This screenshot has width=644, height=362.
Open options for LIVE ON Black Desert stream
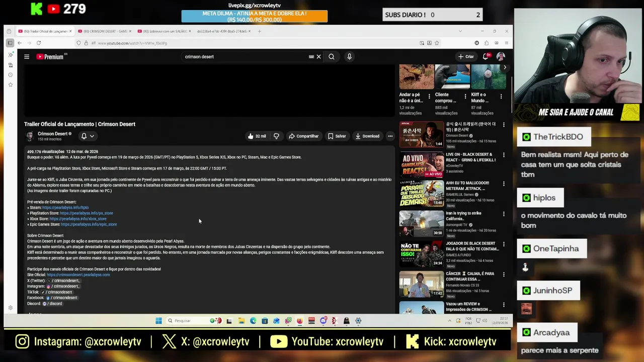tap(504, 155)
